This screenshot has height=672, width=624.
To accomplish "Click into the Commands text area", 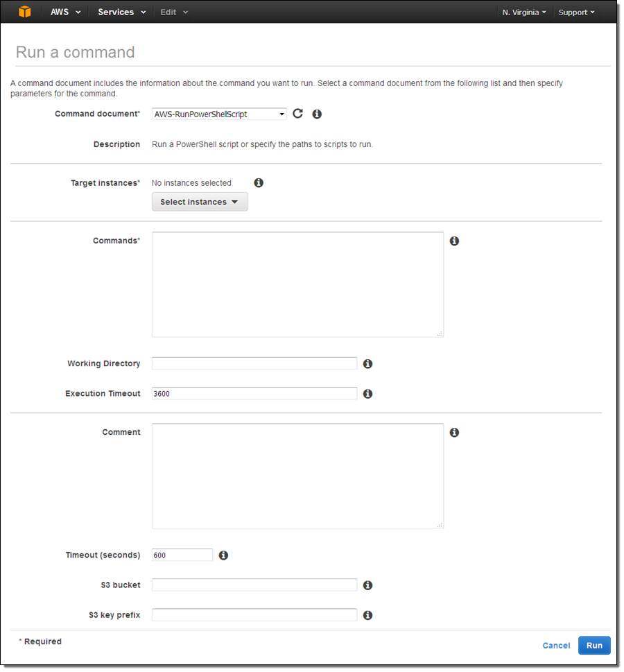I will tap(297, 284).
